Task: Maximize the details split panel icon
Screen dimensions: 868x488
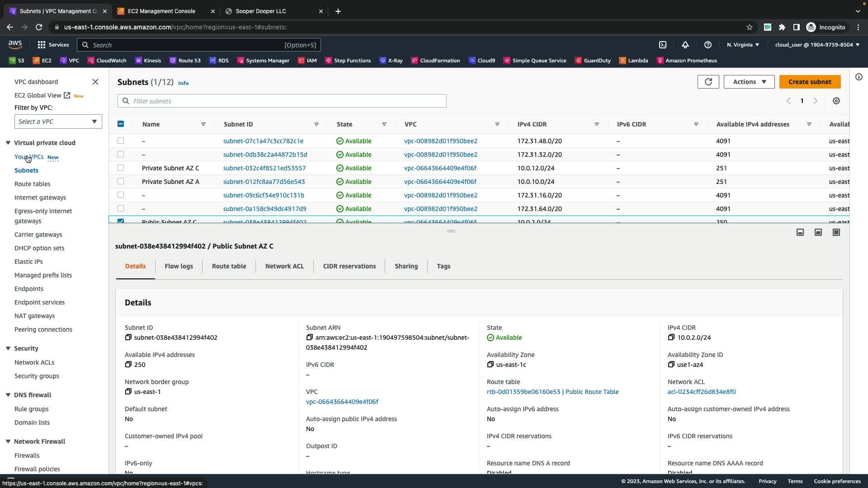Action: tap(836, 232)
